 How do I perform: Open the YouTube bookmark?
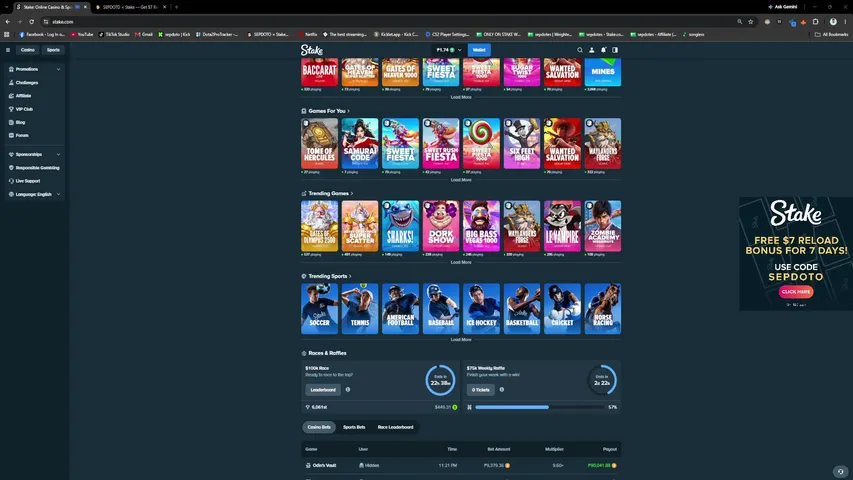(x=82, y=34)
